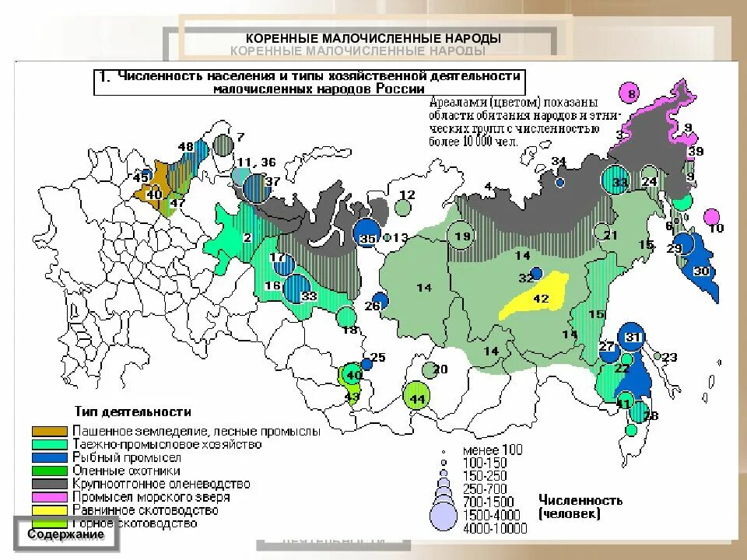Select the green circle marker numbered 24
Screen dimensions: 747x560
[649, 175]
